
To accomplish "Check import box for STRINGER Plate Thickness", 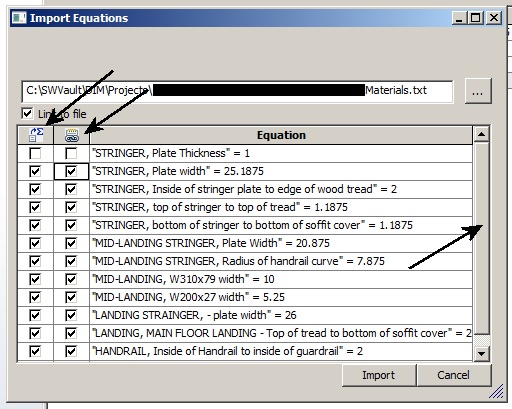I will click(35, 153).
